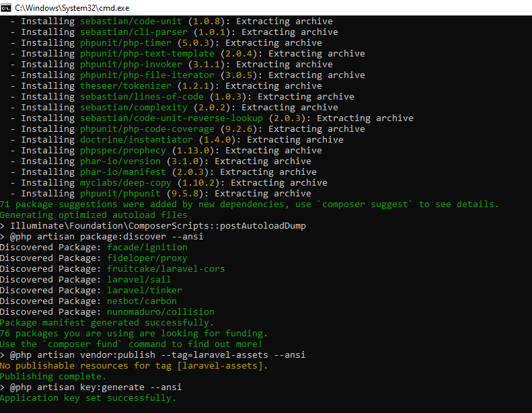The height and width of the screenshot is (413, 532).
Task: Click the window title C:\Windows\System32\cmd.exe
Action: click(x=72, y=8)
